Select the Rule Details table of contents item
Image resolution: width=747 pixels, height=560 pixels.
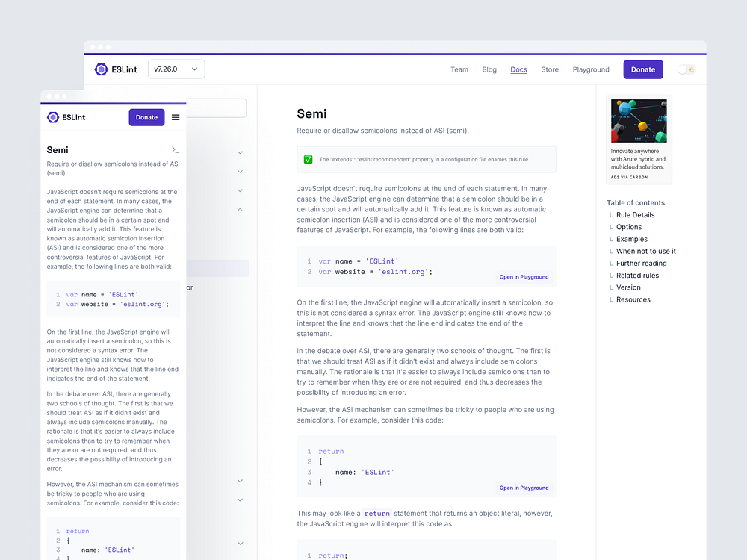click(636, 215)
